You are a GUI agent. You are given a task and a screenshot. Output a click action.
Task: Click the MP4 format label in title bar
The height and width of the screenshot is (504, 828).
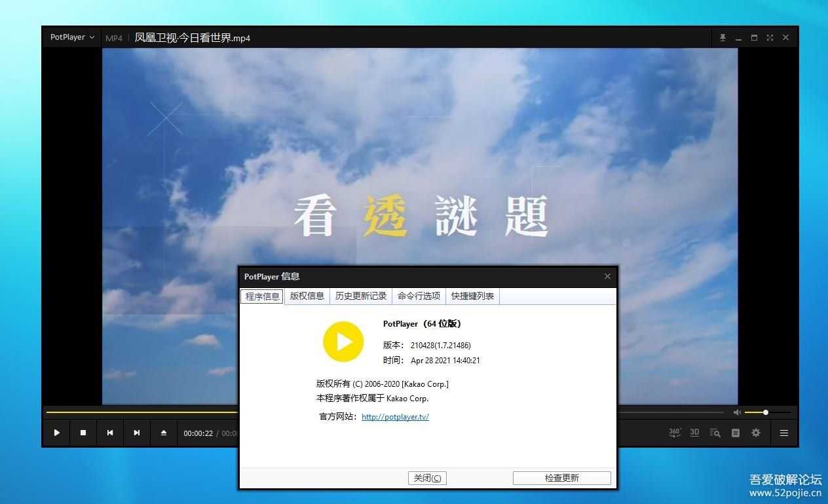[x=114, y=38]
